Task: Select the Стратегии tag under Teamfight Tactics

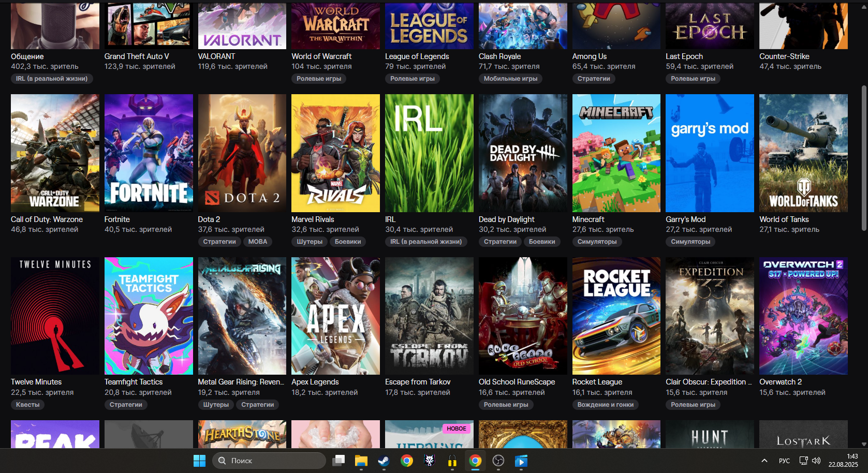Action: point(126,405)
